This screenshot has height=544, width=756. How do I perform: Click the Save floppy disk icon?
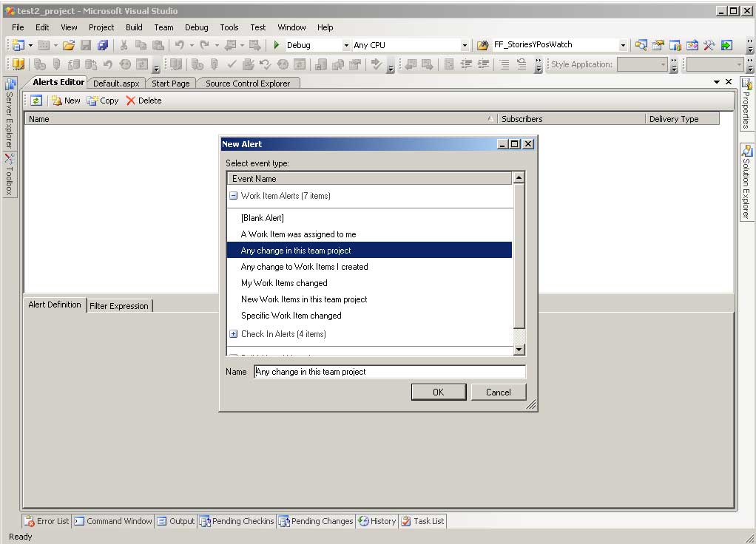click(86, 45)
